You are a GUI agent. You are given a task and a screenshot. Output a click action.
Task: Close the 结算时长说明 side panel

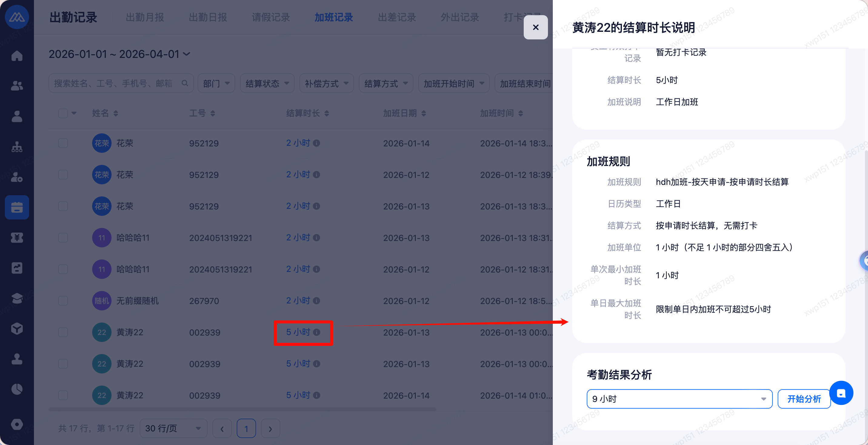(536, 27)
